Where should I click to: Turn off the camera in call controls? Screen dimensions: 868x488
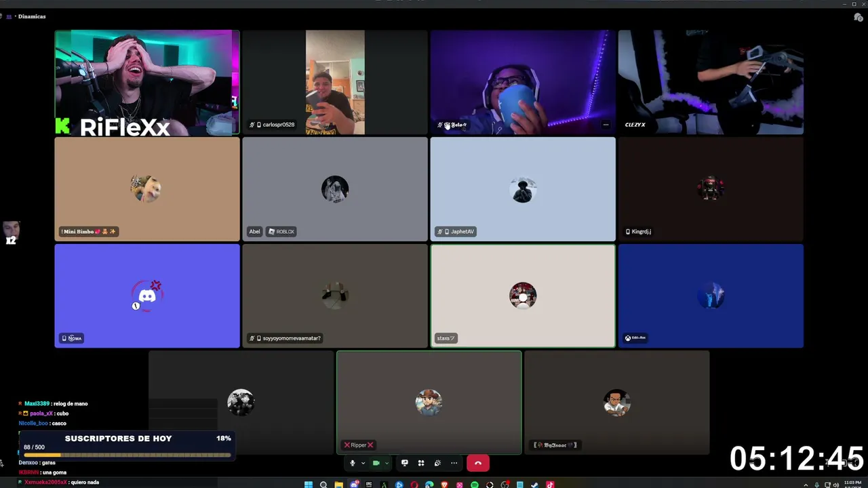click(376, 463)
